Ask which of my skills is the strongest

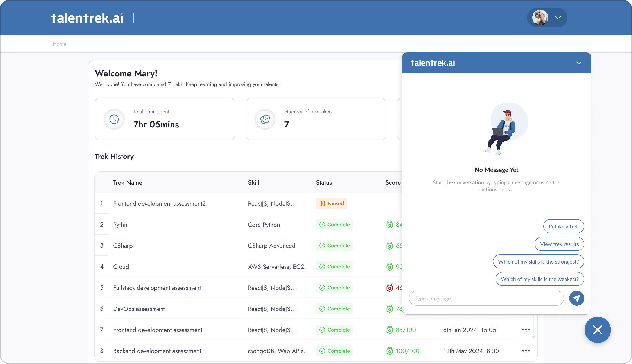click(x=538, y=262)
